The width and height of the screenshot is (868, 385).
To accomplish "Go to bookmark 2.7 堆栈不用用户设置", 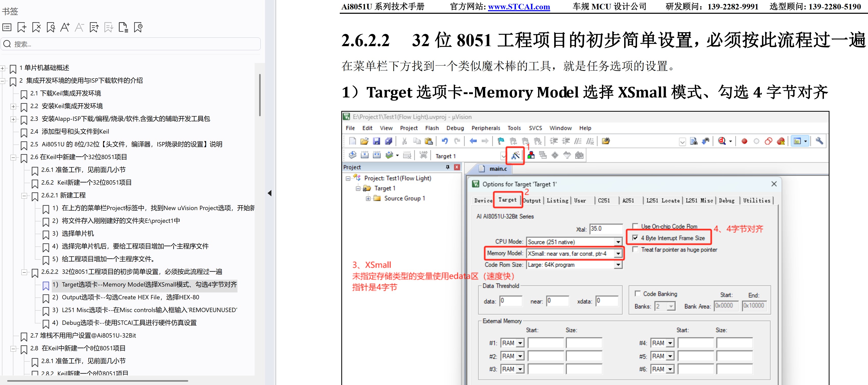I will (83, 336).
